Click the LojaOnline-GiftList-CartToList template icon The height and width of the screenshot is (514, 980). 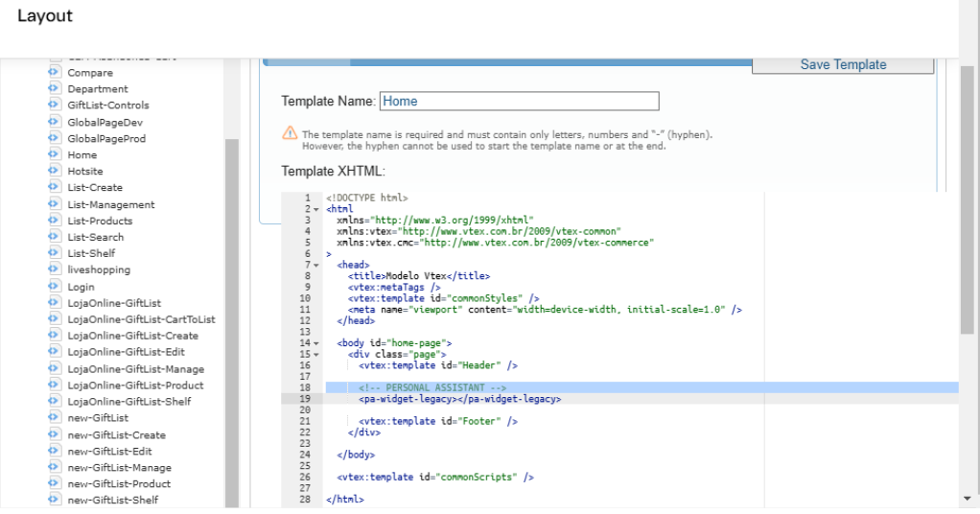pos(54,318)
